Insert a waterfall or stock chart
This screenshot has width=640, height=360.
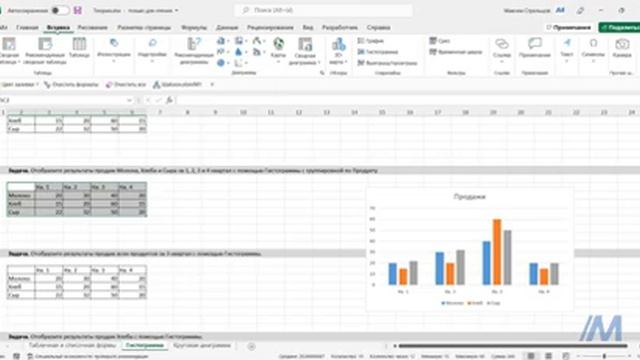coord(258,41)
